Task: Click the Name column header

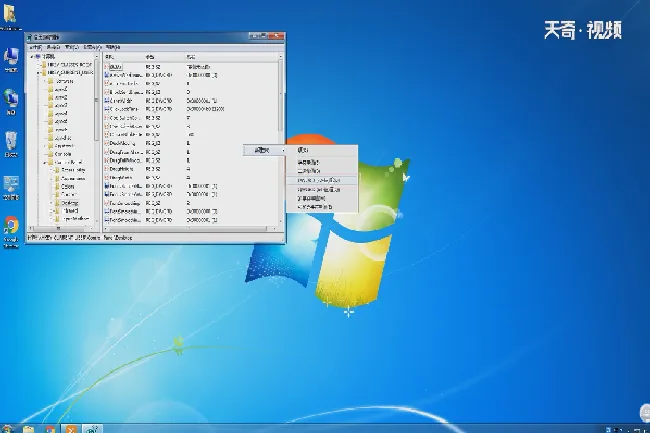Action: coord(124,57)
